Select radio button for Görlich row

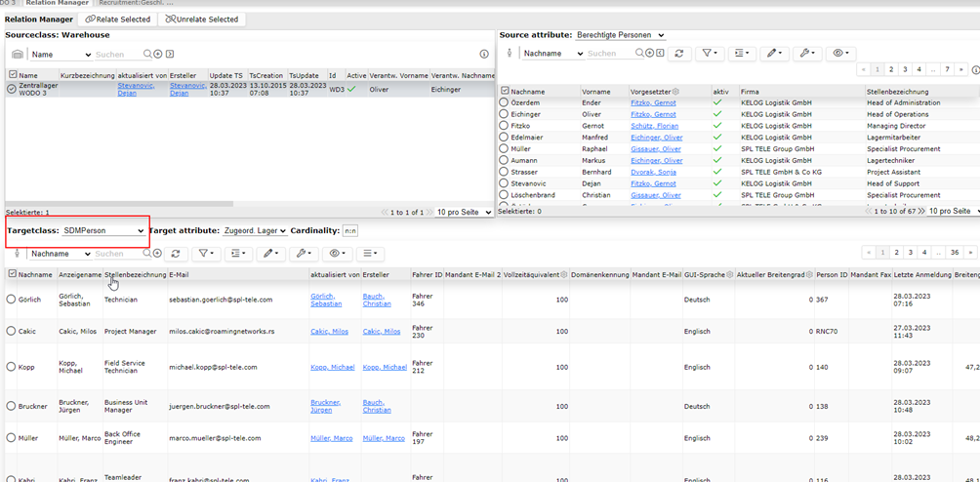11,300
